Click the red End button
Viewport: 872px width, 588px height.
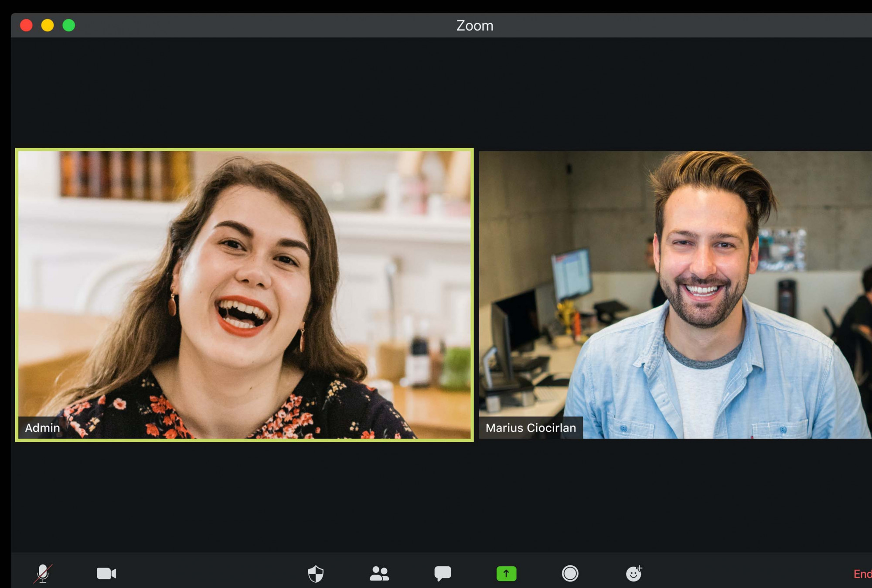862,574
